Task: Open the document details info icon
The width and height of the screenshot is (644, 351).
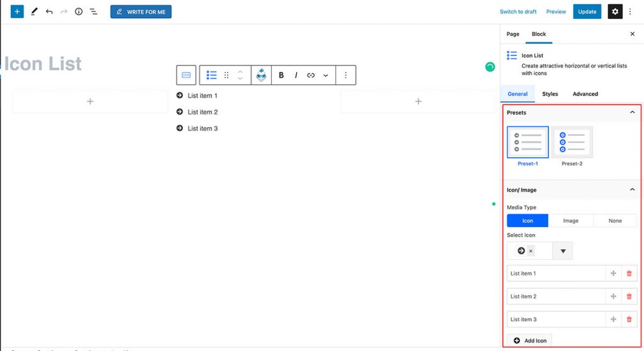Action: click(x=79, y=11)
